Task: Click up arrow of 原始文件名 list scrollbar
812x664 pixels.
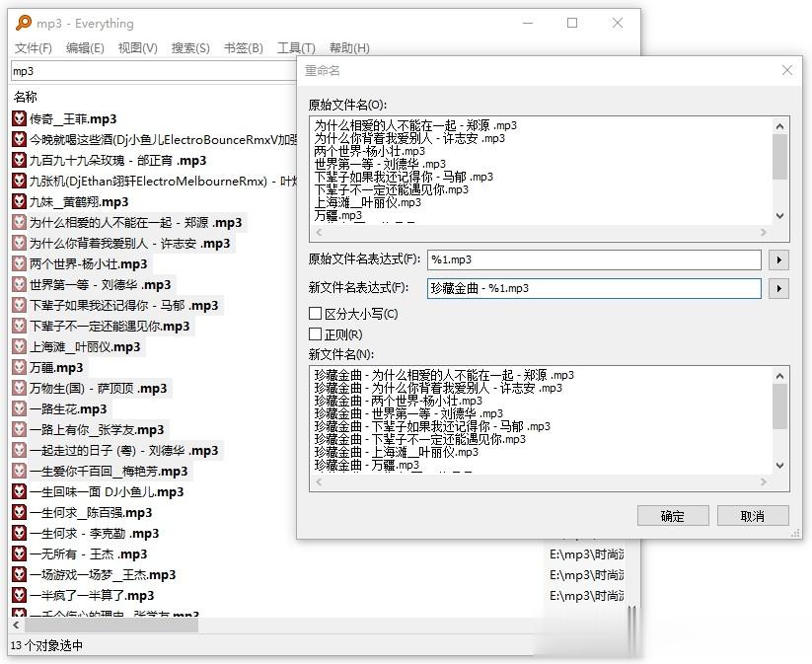Action: click(x=779, y=126)
